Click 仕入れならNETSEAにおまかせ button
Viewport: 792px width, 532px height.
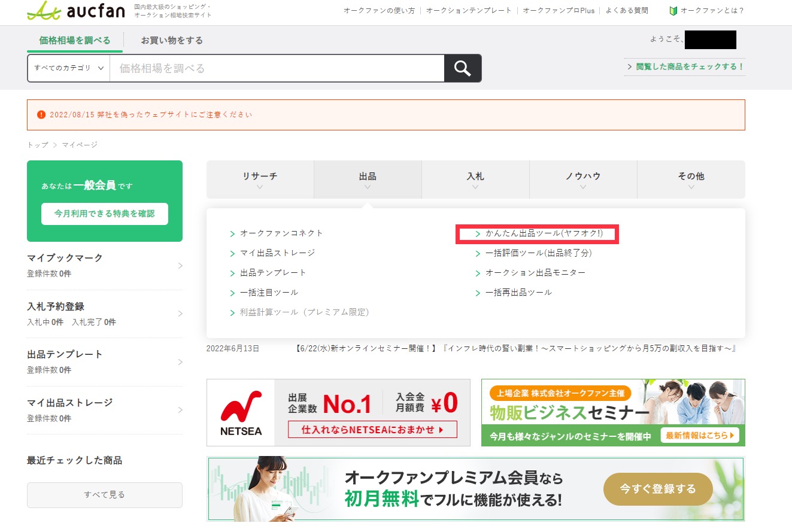[x=372, y=430]
